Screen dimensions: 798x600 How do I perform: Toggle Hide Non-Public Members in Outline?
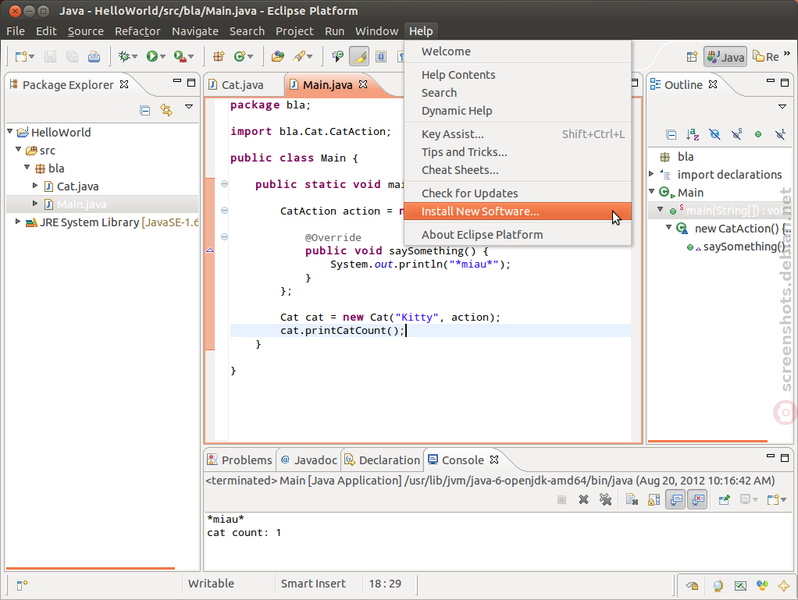pyautogui.click(x=758, y=134)
